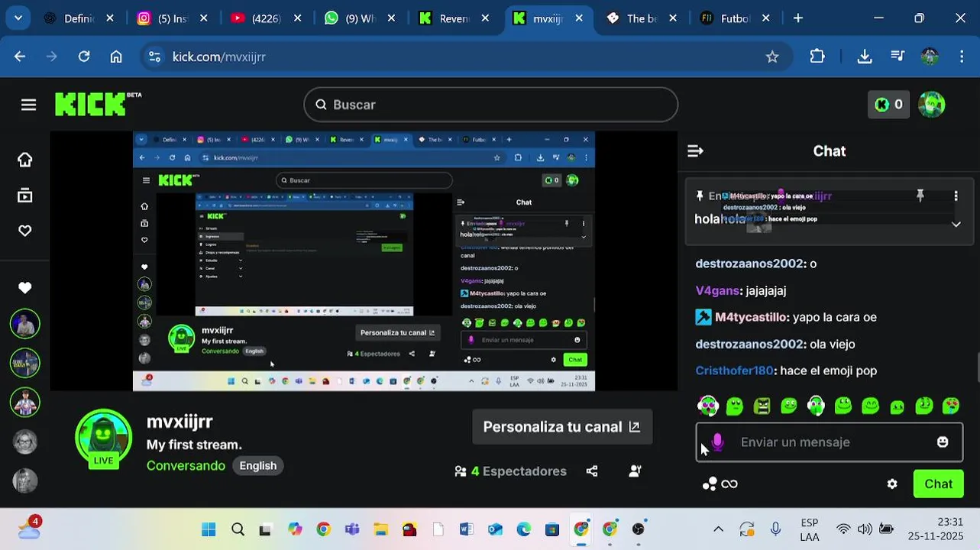
Task: View site information icon in address bar
Action: pyautogui.click(x=155, y=57)
